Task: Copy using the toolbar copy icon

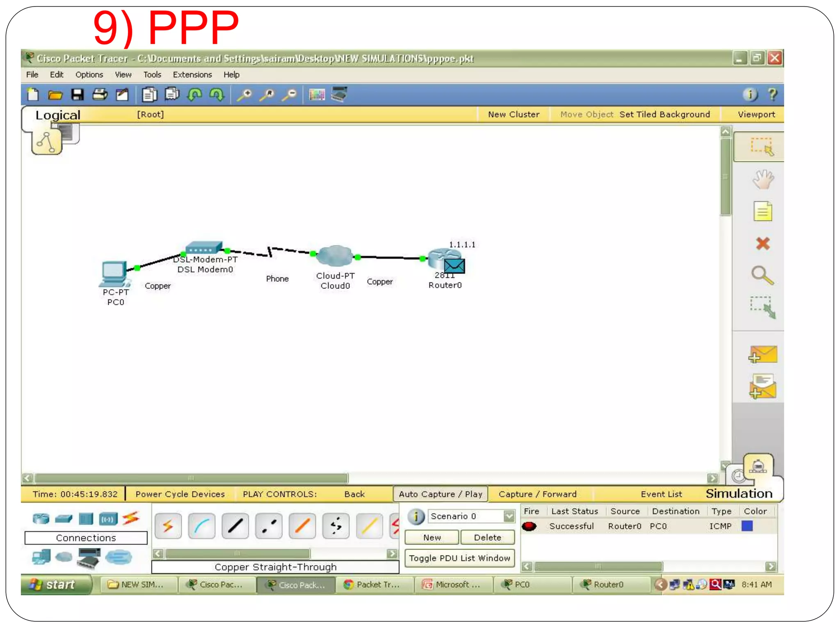Action: pos(149,95)
